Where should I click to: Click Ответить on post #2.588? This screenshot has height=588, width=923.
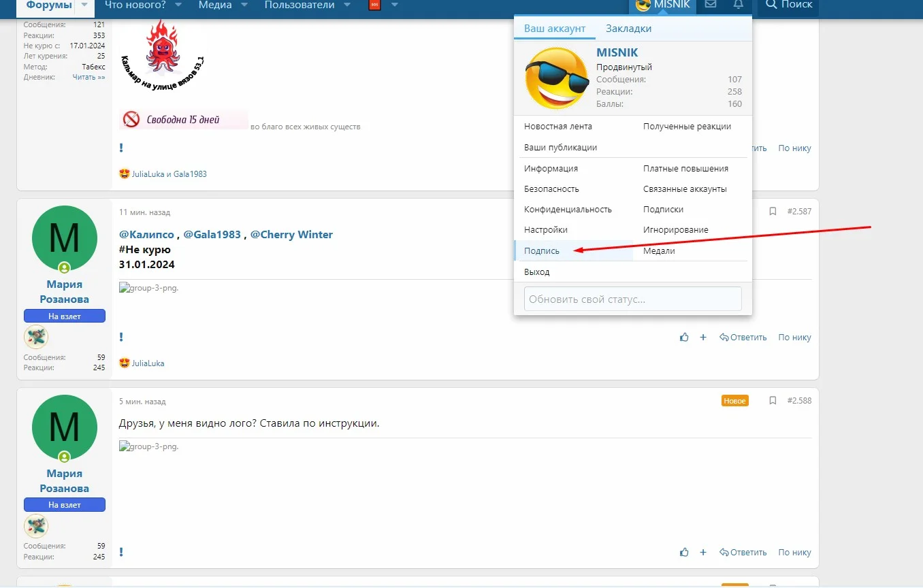tap(743, 553)
